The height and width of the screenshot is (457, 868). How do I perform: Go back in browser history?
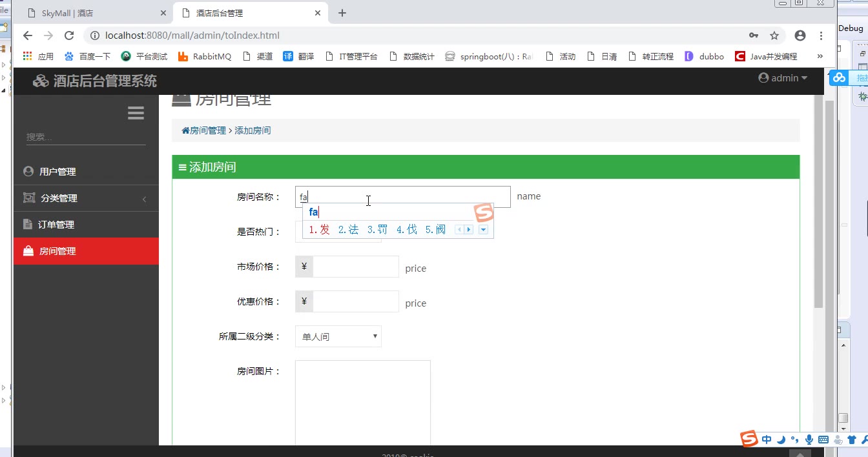27,36
